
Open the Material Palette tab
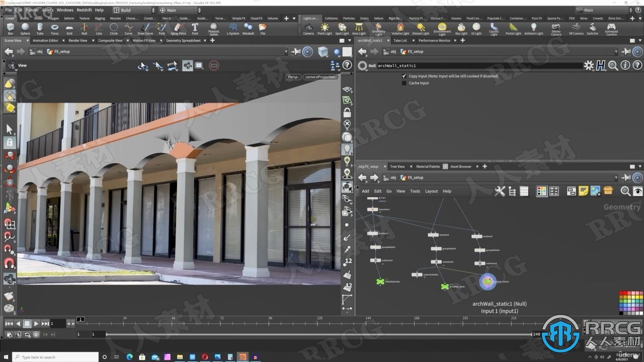pos(428,166)
